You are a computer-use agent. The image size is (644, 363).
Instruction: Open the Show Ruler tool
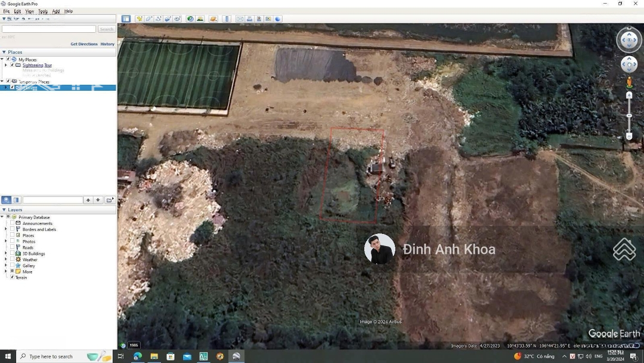[x=227, y=19]
